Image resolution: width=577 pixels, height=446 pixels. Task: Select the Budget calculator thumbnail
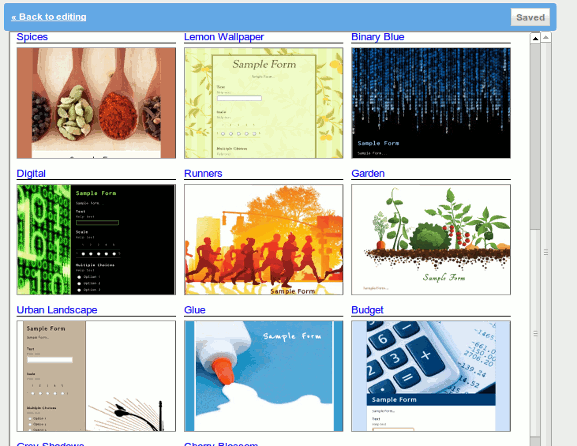tap(431, 376)
